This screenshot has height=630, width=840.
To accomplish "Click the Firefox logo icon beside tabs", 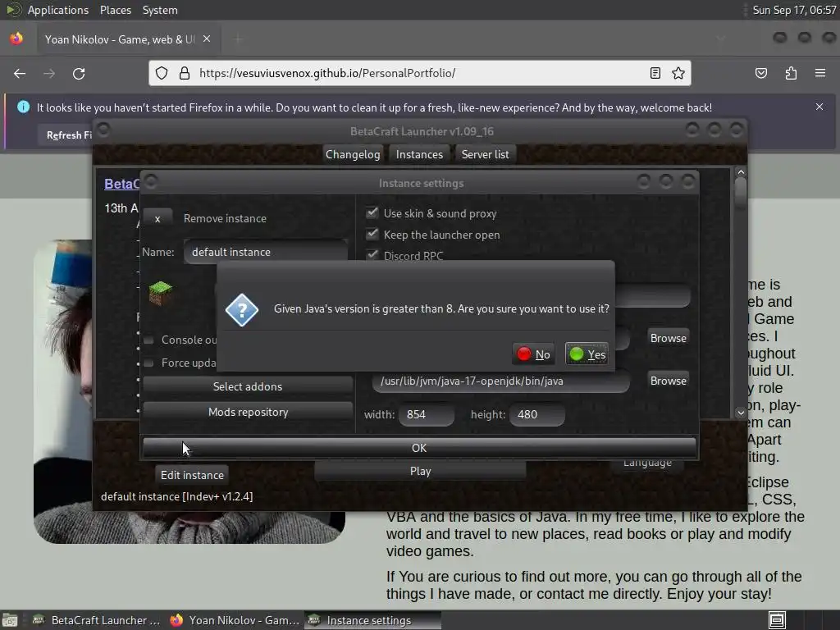I will (x=16, y=39).
